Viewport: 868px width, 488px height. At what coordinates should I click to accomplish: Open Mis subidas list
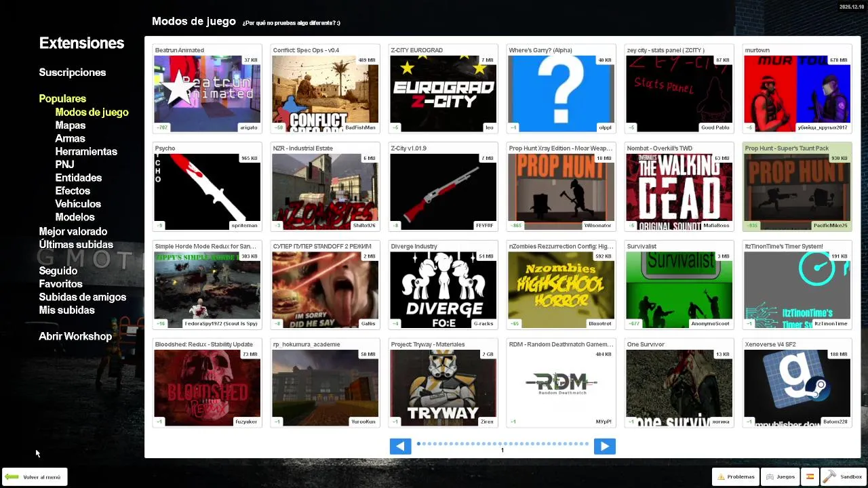click(67, 310)
